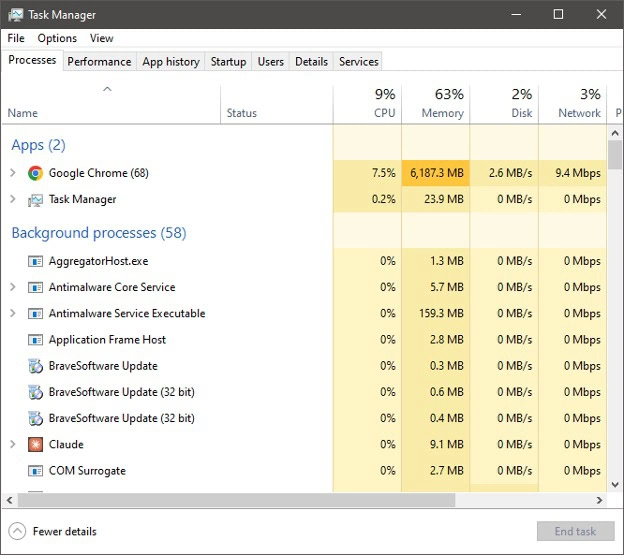Viewport: 624px width, 556px height.
Task: Open the File menu
Action: coord(16,38)
